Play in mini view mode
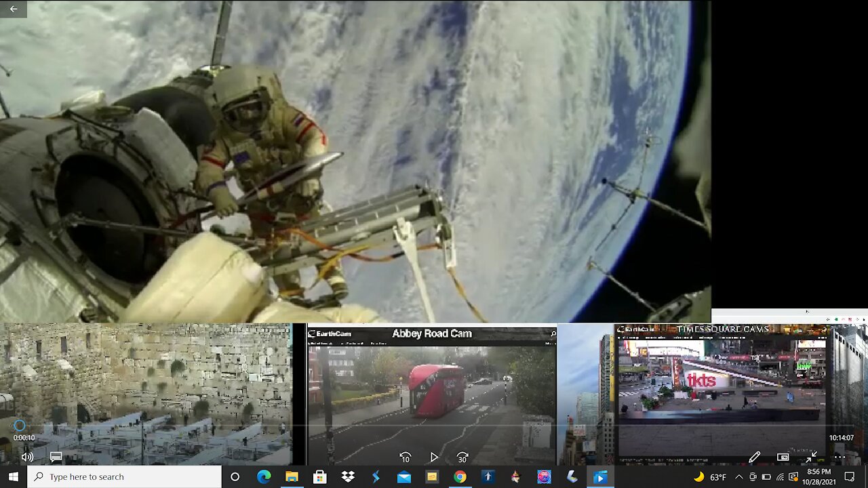This screenshot has height=488, width=868. point(783,457)
